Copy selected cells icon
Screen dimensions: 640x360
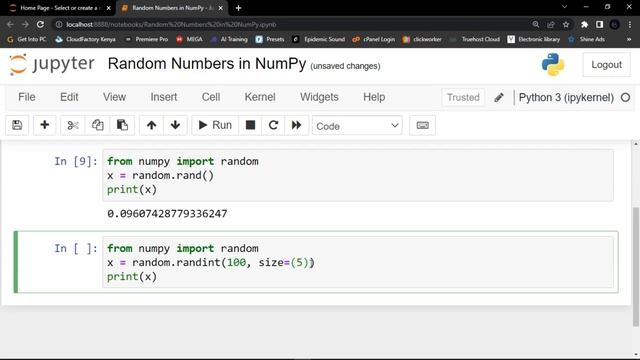point(98,125)
